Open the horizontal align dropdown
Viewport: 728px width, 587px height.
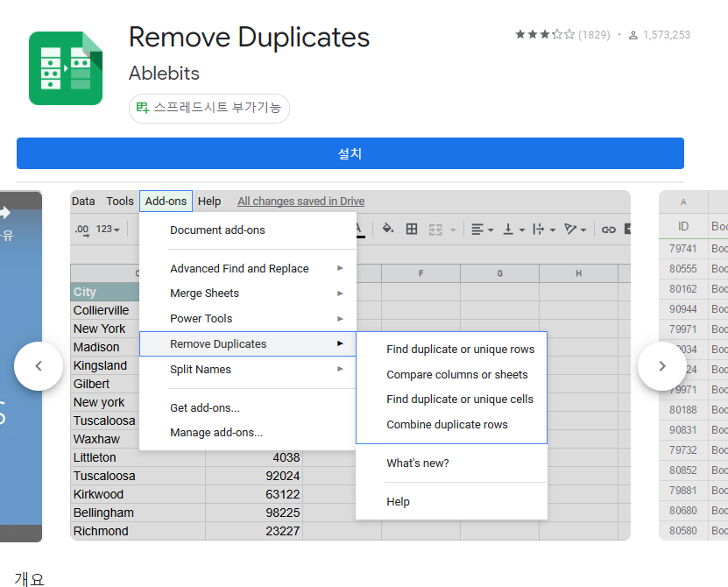(483, 230)
